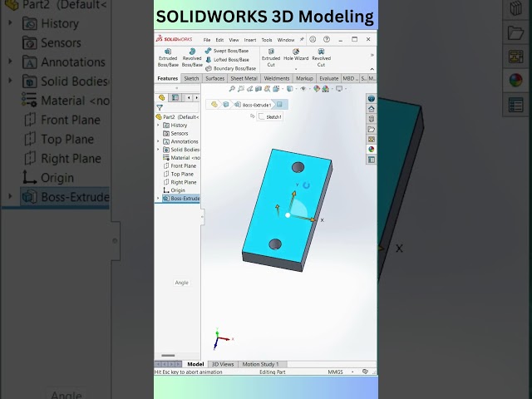Choose the Lofted Boss/Base tool
This screenshot has height=399, width=532.
tap(227, 60)
